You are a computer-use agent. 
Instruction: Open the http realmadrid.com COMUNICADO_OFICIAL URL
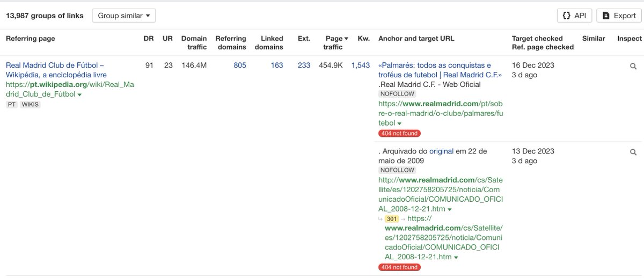[440, 194]
